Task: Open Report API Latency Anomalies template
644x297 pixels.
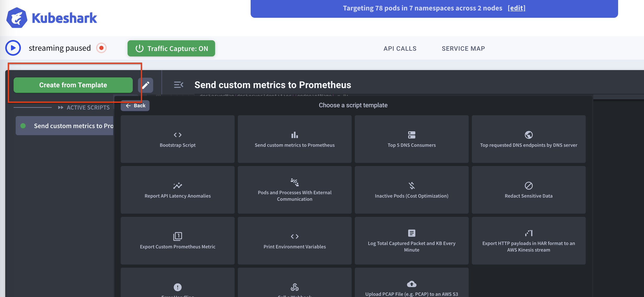Action: 177,190
